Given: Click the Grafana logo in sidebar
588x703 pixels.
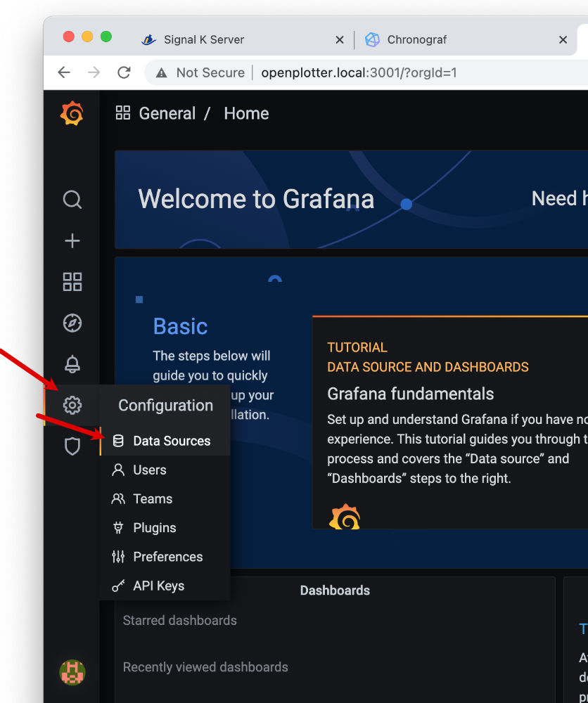Looking at the screenshot, I should click(x=72, y=113).
